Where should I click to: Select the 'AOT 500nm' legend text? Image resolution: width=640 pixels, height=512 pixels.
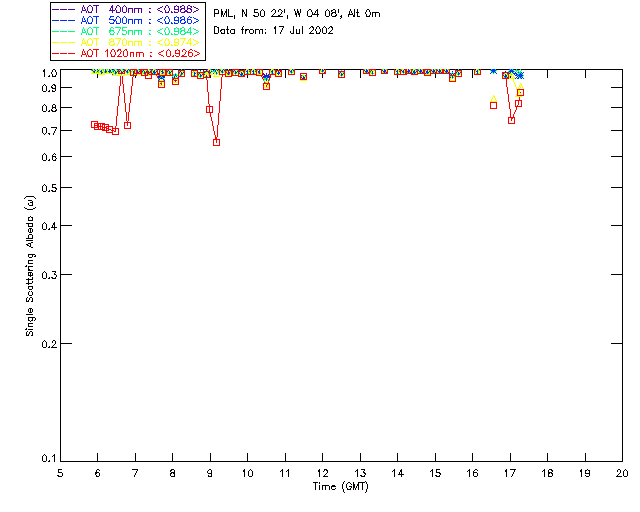[x=111, y=20]
